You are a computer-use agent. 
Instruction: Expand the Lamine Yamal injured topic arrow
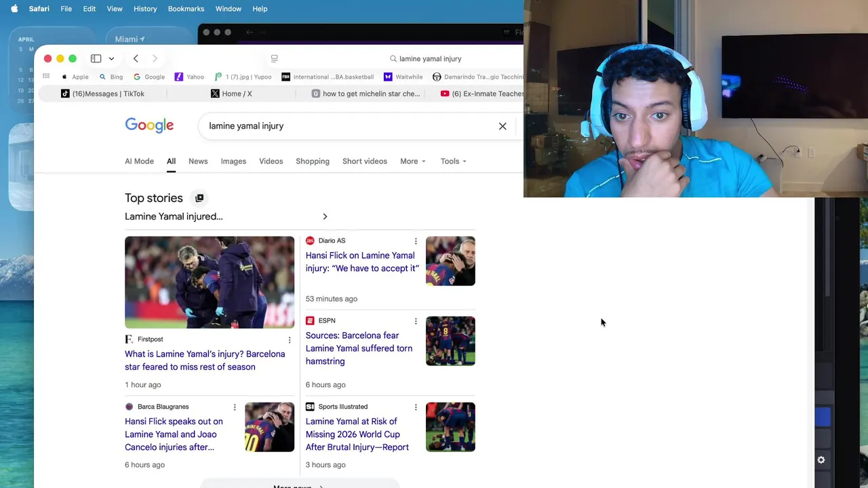pyautogui.click(x=325, y=217)
